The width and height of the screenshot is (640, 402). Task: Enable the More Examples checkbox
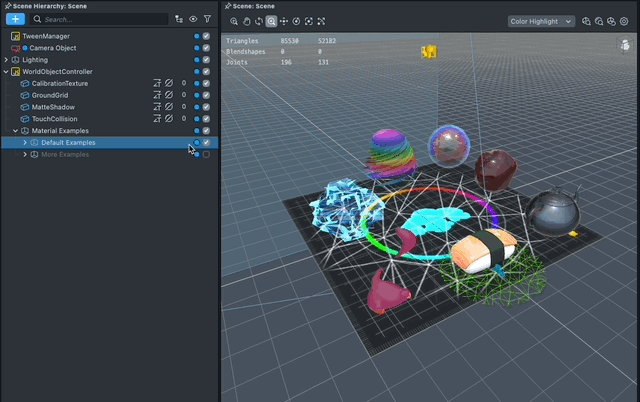[206, 155]
